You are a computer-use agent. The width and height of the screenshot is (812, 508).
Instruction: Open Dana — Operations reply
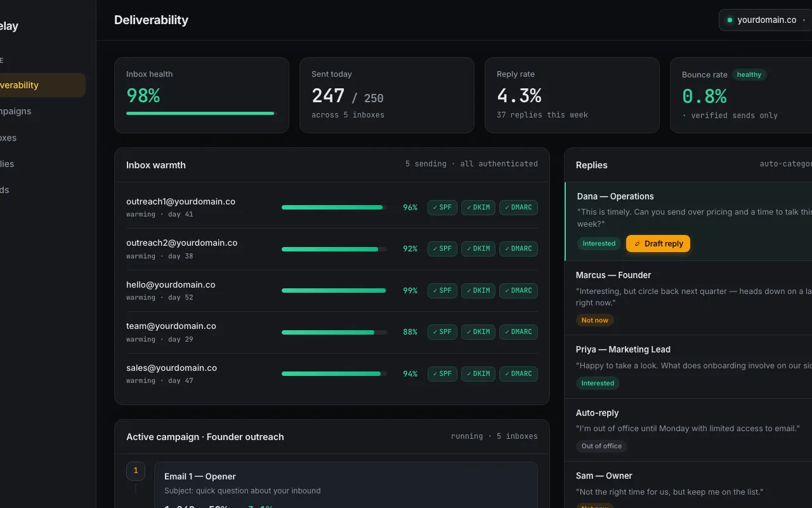click(688, 222)
